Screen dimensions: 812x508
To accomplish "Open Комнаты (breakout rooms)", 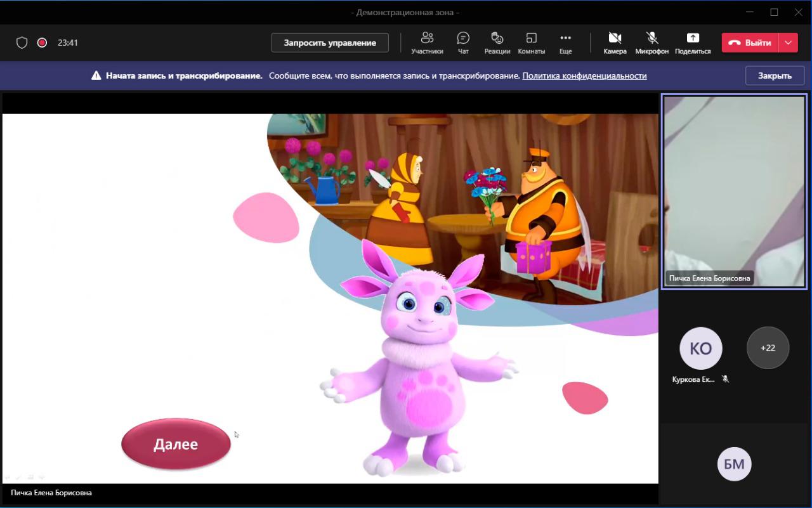I will click(531, 42).
